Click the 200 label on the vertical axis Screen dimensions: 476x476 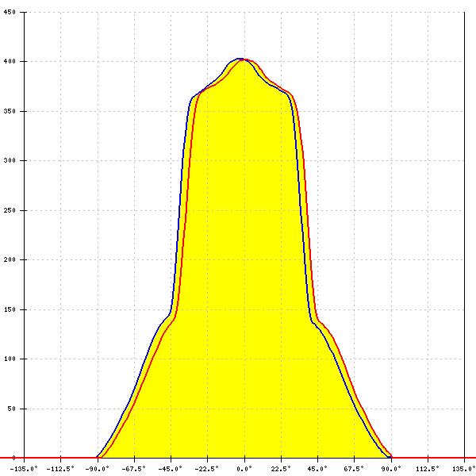[x=10, y=260]
